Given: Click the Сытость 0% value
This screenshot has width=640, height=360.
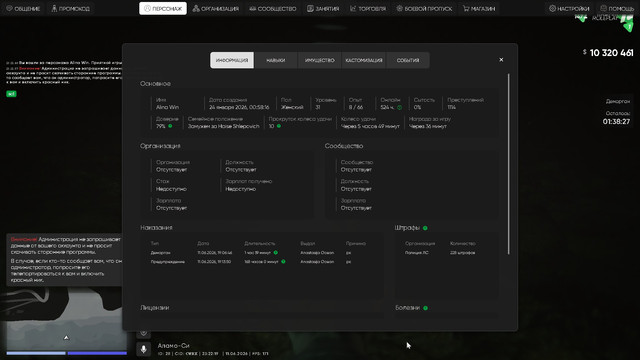Looking at the screenshot, I should 417,107.
